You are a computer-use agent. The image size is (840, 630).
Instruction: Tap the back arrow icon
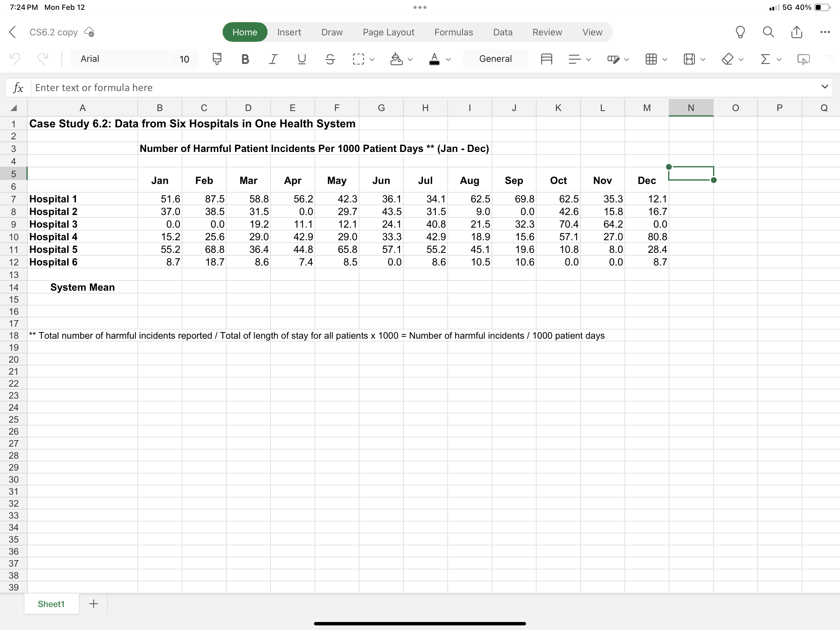(x=13, y=32)
